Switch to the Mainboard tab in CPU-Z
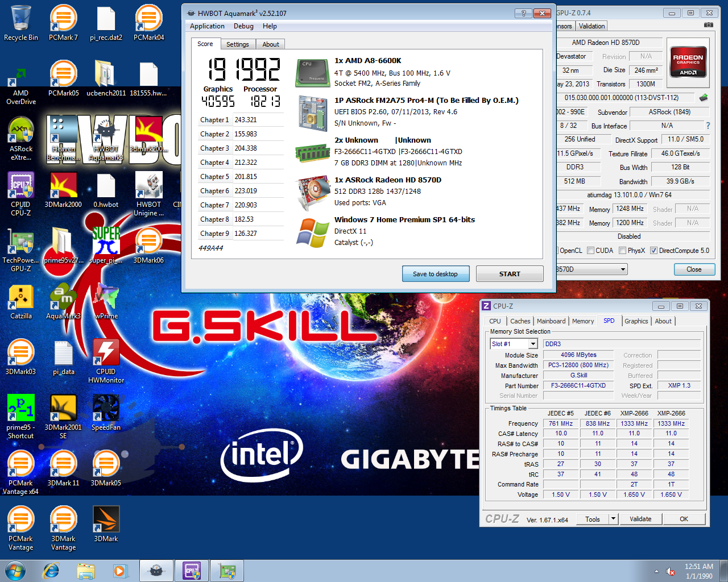 click(551, 321)
